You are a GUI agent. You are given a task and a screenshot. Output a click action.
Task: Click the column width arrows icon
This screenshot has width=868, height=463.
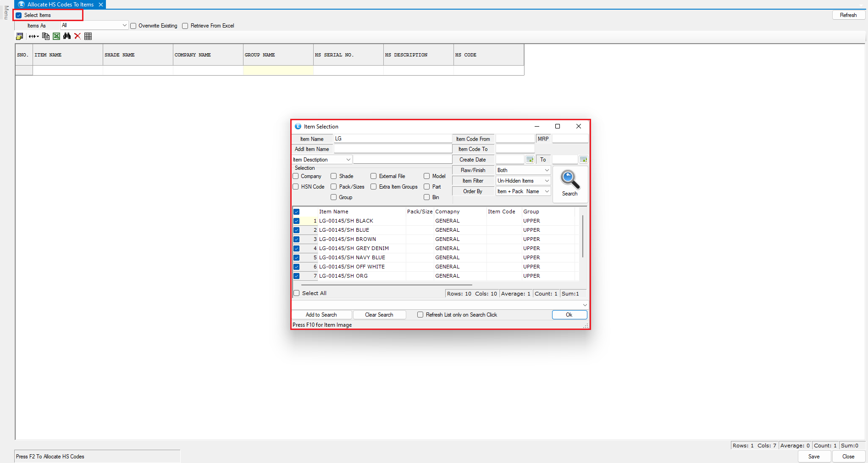[x=33, y=36]
